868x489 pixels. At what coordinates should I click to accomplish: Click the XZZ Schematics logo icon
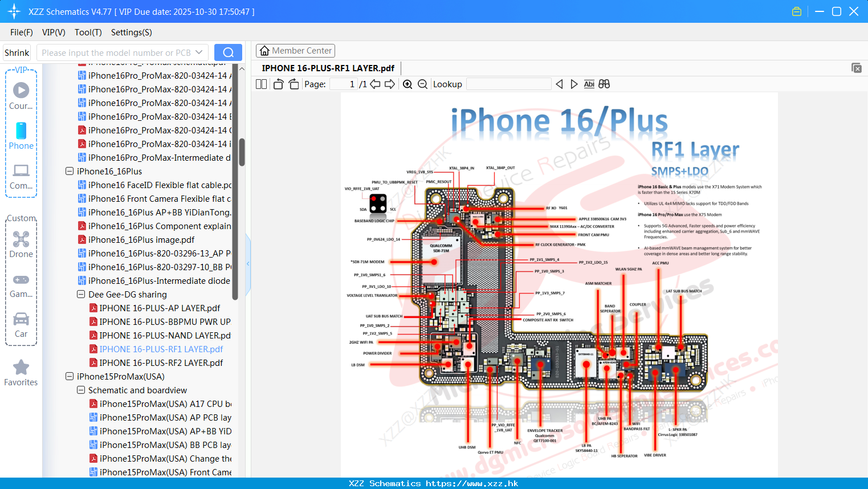[x=14, y=11]
